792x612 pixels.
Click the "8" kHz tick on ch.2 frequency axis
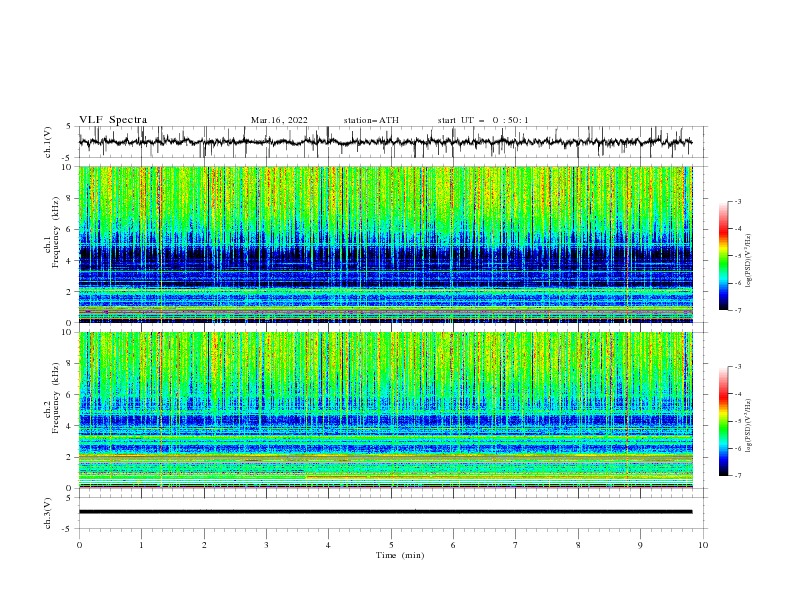coord(70,364)
